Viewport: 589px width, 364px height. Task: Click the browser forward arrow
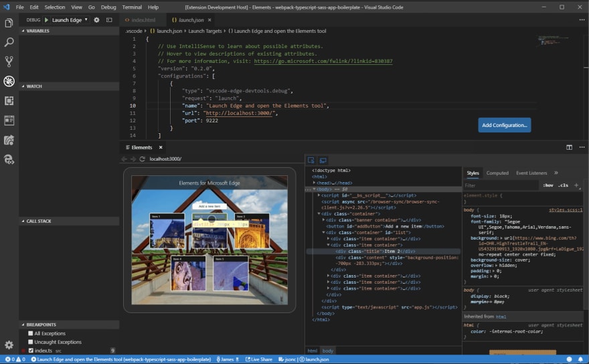[133, 159]
